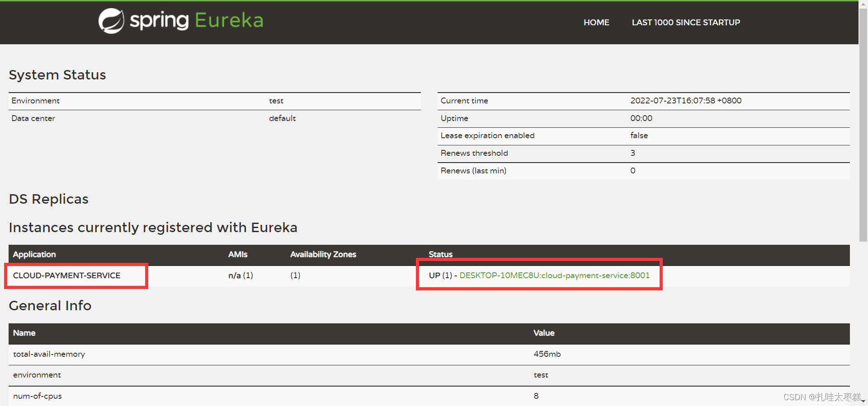Select the timestamp 2022-07-23T16:07:58 +0800
Viewport: 868px width, 406px height.
pos(686,101)
